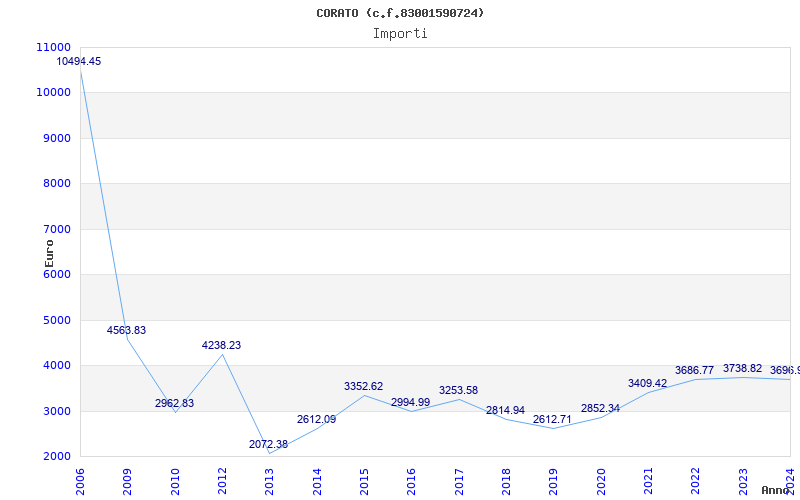Click the data label 2612.09

(x=316, y=419)
